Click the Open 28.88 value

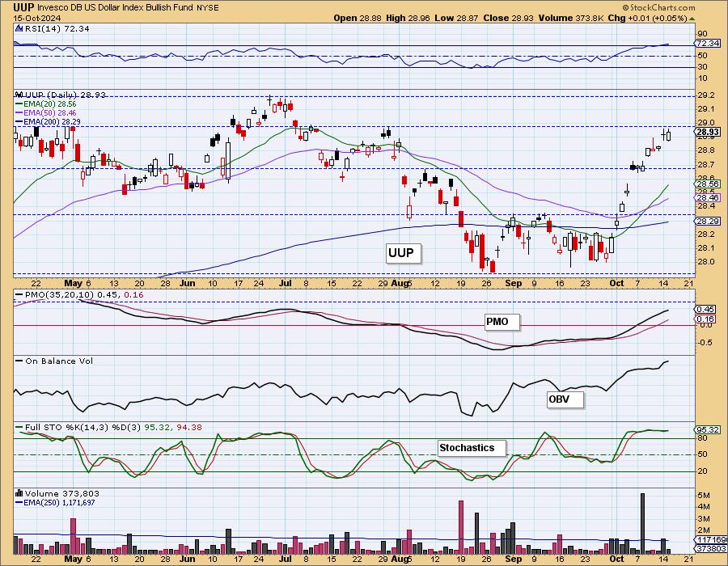pyautogui.click(x=358, y=18)
